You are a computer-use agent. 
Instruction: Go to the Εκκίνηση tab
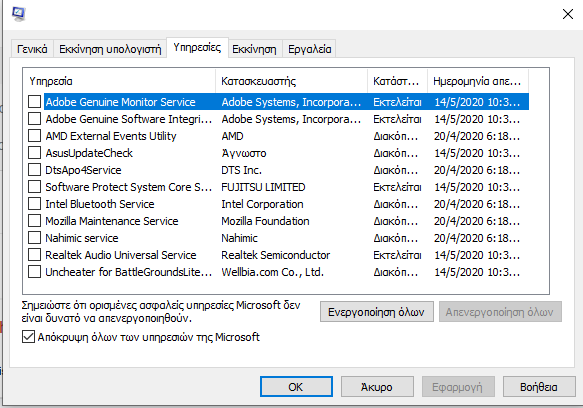[x=254, y=49]
